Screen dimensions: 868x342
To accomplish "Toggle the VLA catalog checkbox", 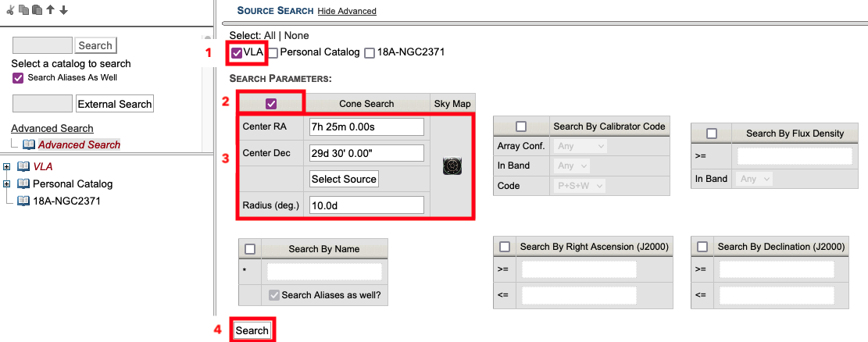I will [237, 53].
